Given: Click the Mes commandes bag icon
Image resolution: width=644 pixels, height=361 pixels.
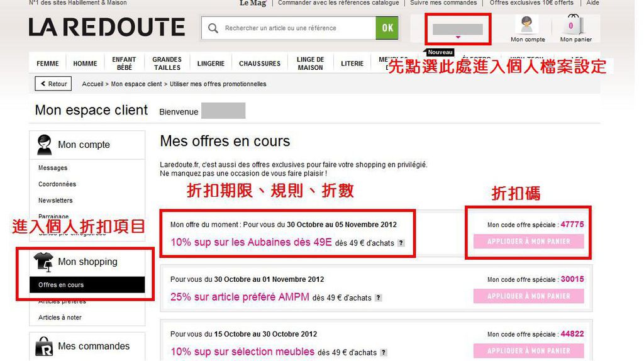Looking at the screenshot, I should click(44, 346).
